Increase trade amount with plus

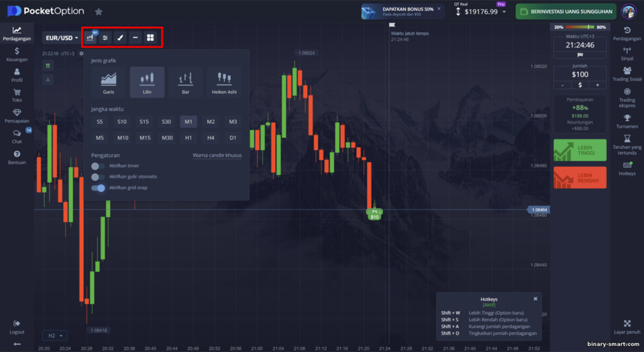coord(598,85)
